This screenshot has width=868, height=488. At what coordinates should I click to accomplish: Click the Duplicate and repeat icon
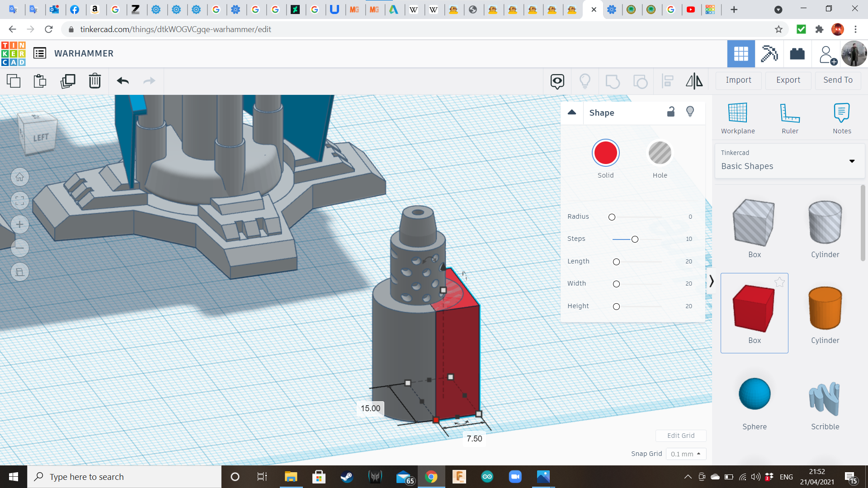click(68, 81)
